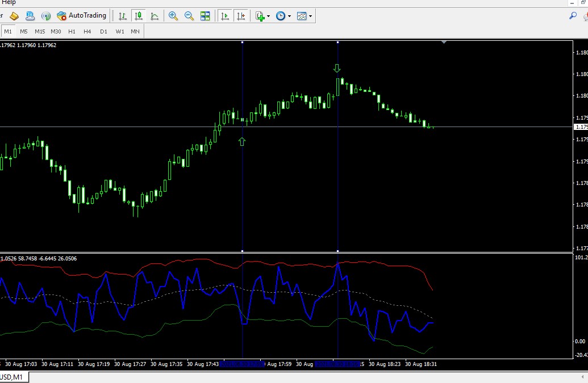Select the M1 timeframe
Viewport: 588px width, 383px height.
pos(8,31)
